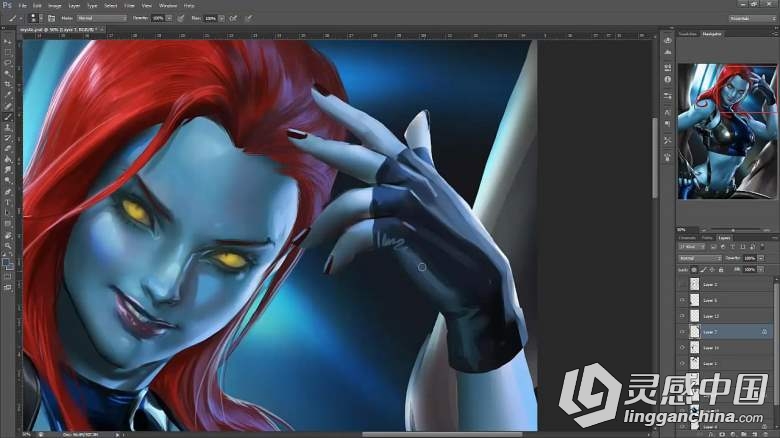Select the Eyedropper tool

(x=7, y=95)
